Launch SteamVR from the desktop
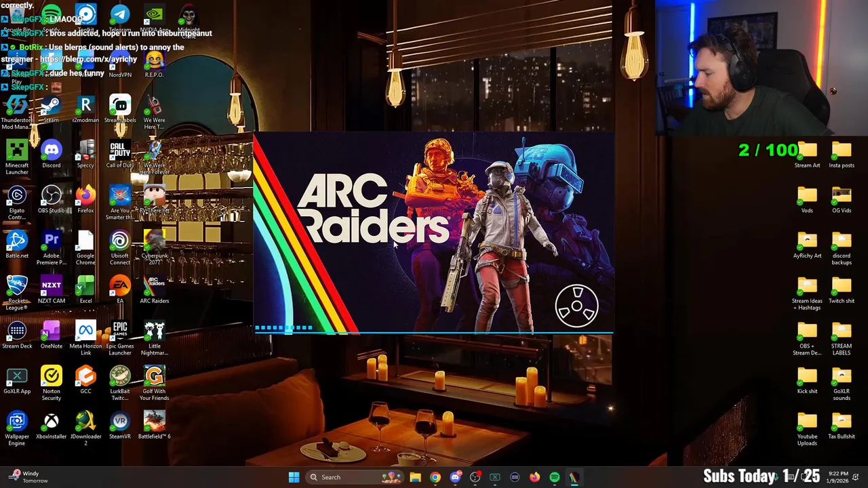The image size is (868, 488). 120,426
